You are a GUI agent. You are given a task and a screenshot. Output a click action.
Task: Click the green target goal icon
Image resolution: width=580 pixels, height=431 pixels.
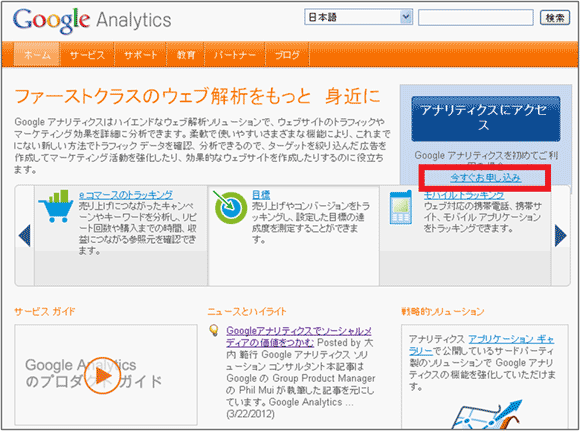(230, 208)
